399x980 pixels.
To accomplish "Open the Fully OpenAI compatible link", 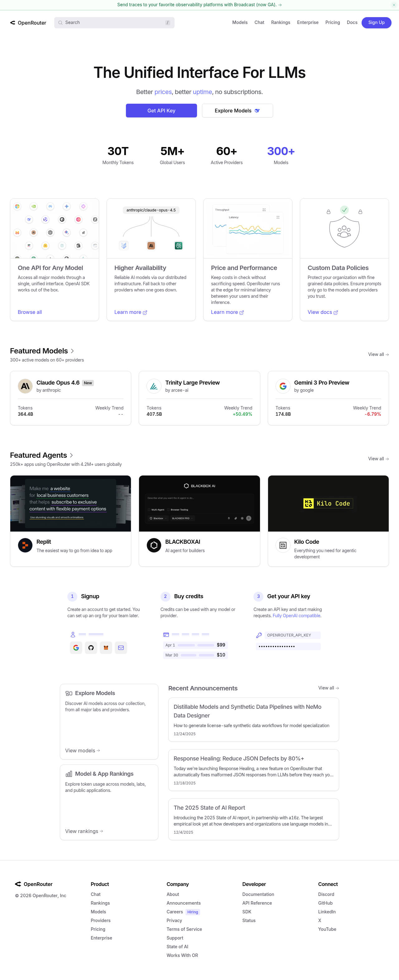I will click(x=296, y=616).
